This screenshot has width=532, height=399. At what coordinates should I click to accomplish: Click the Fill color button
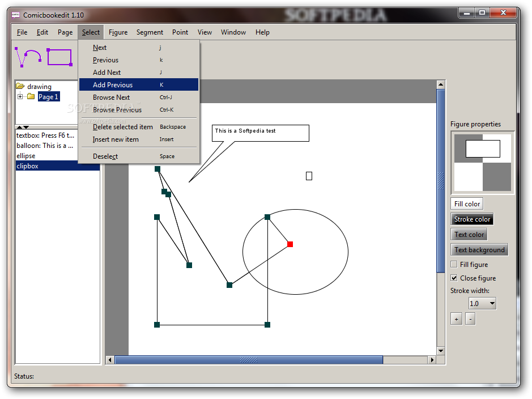(x=467, y=204)
